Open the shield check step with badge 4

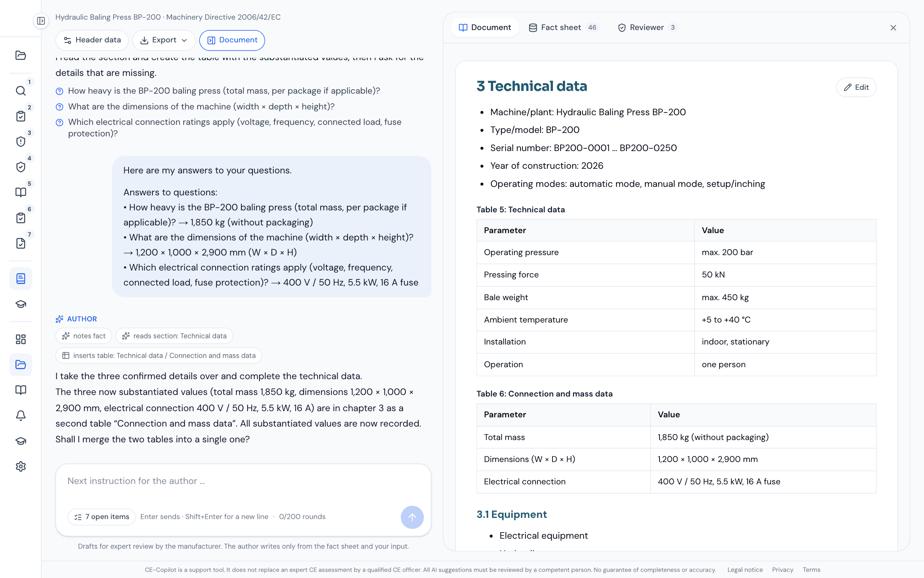click(x=21, y=167)
